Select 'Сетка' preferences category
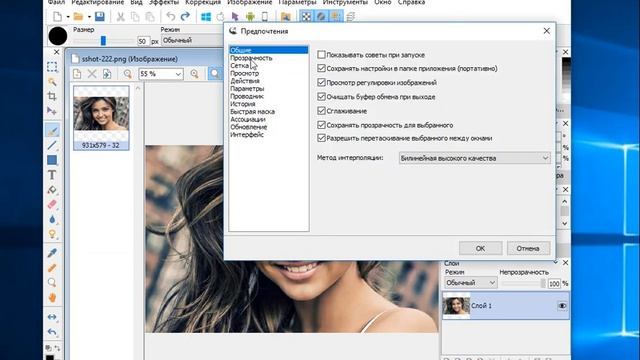 pyautogui.click(x=240, y=65)
